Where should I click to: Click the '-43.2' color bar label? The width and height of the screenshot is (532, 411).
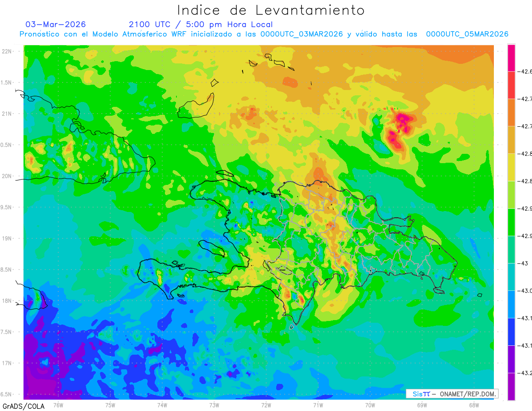point(525,373)
